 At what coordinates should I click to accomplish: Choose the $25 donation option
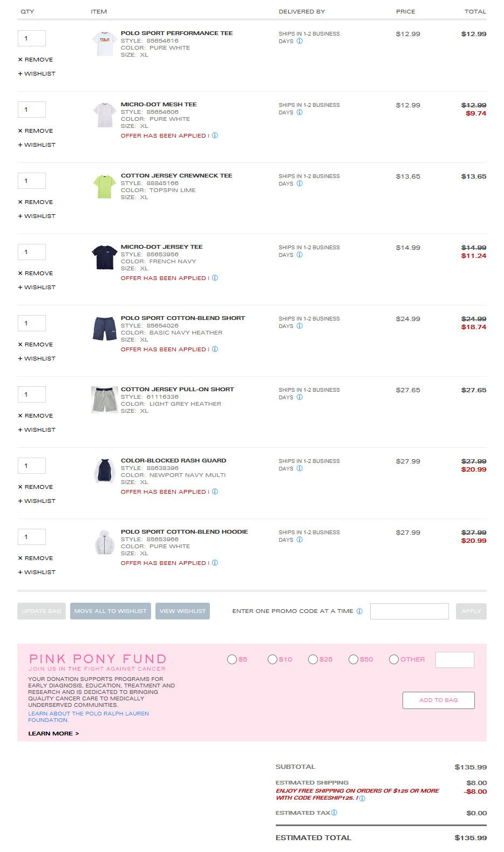point(313,659)
